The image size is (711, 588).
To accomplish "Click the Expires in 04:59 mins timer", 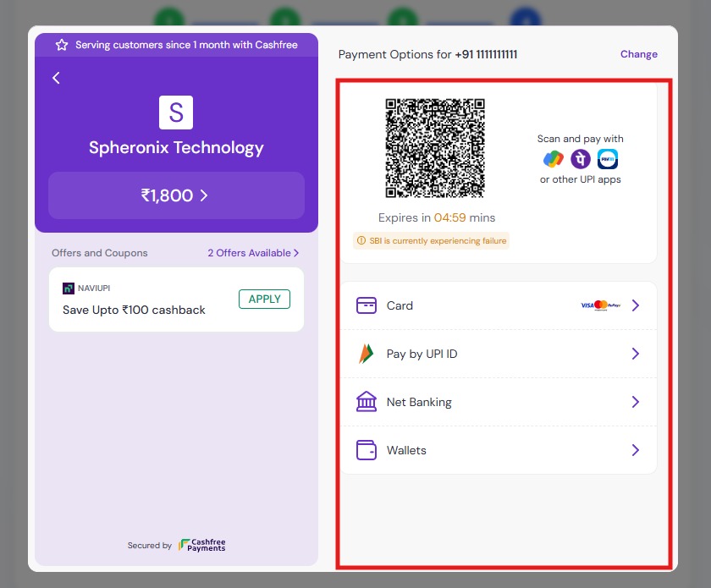I will (x=437, y=217).
